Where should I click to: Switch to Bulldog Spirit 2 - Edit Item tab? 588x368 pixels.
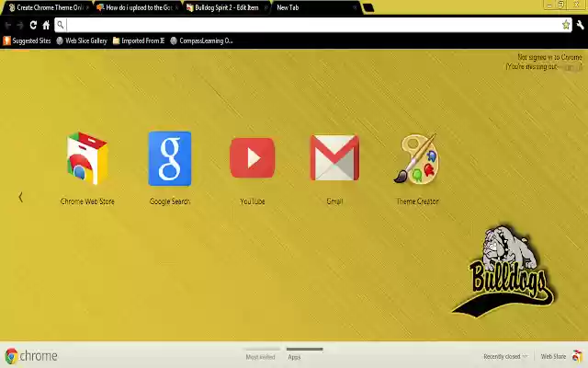(226, 7)
